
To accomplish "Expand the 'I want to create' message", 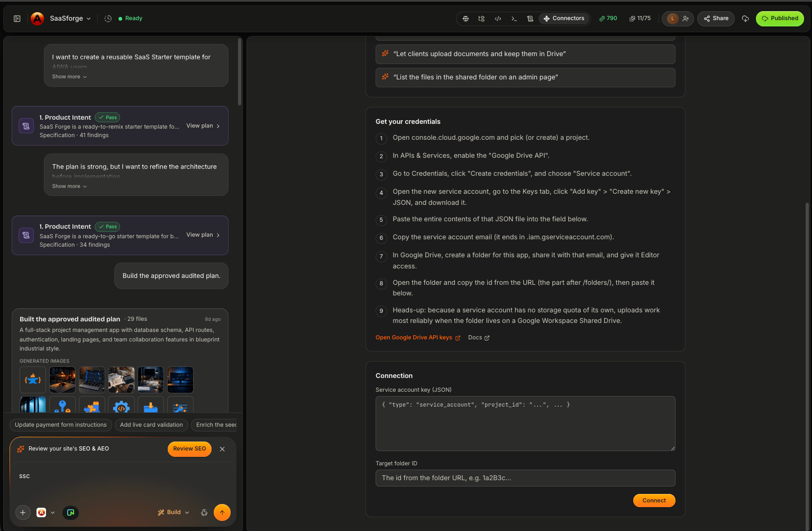I will (69, 77).
